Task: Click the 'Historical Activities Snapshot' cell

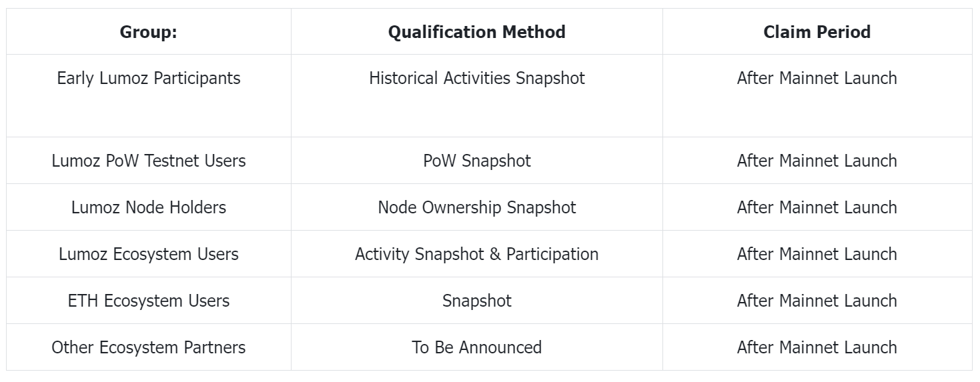Action: (477, 96)
